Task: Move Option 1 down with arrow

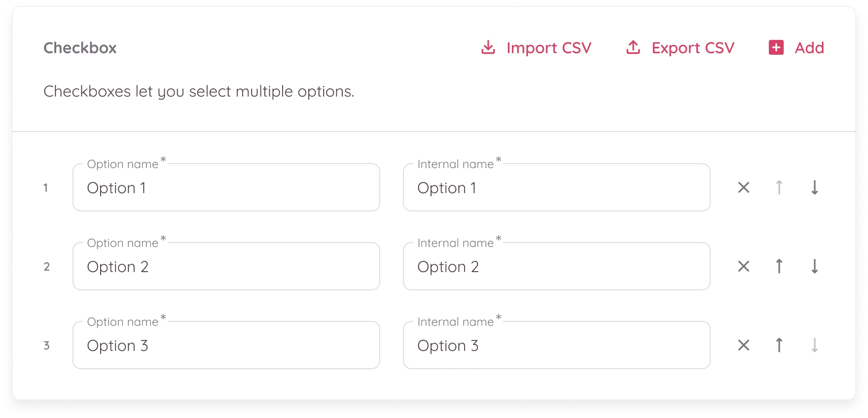Action: pos(815,187)
